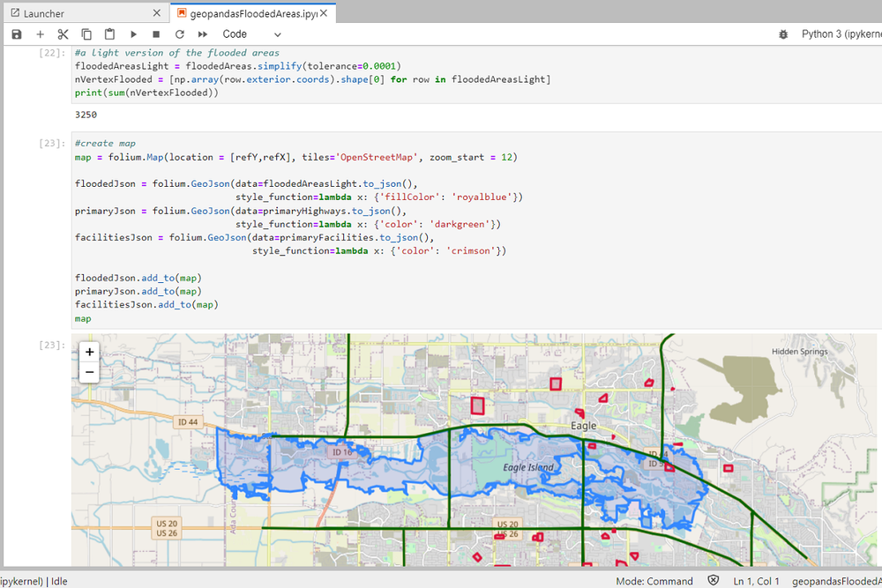Restart kernel and run all cells
This screenshot has width=882, height=588.
[202, 33]
